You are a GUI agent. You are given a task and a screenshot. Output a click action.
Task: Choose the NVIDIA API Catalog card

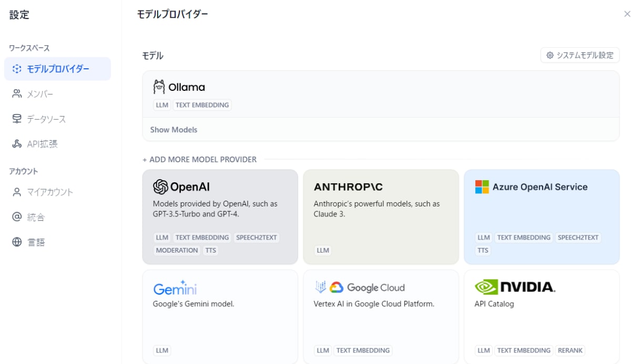[x=542, y=317]
